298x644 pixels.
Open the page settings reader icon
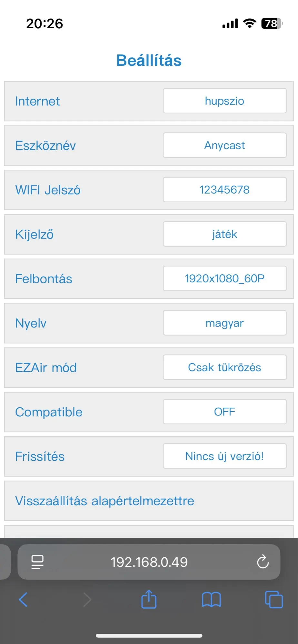pyautogui.click(x=37, y=562)
